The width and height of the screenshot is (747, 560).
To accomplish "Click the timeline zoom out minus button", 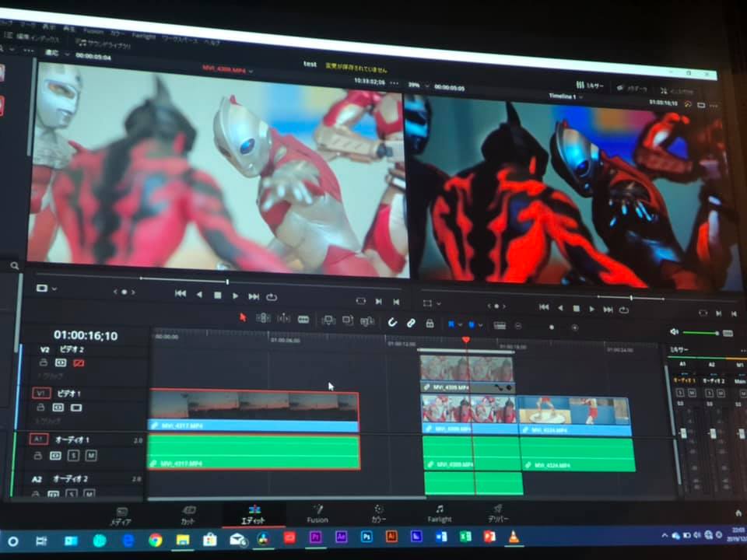I will [518, 326].
